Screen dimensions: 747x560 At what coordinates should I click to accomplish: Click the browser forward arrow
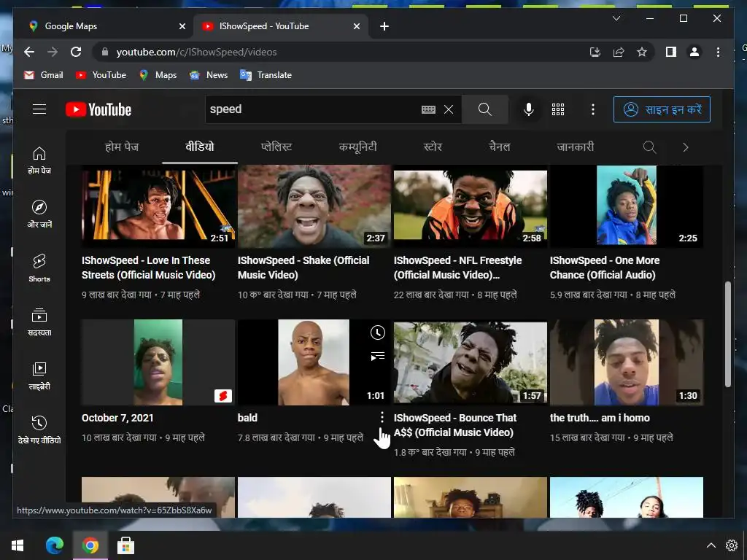pyautogui.click(x=53, y=52)
